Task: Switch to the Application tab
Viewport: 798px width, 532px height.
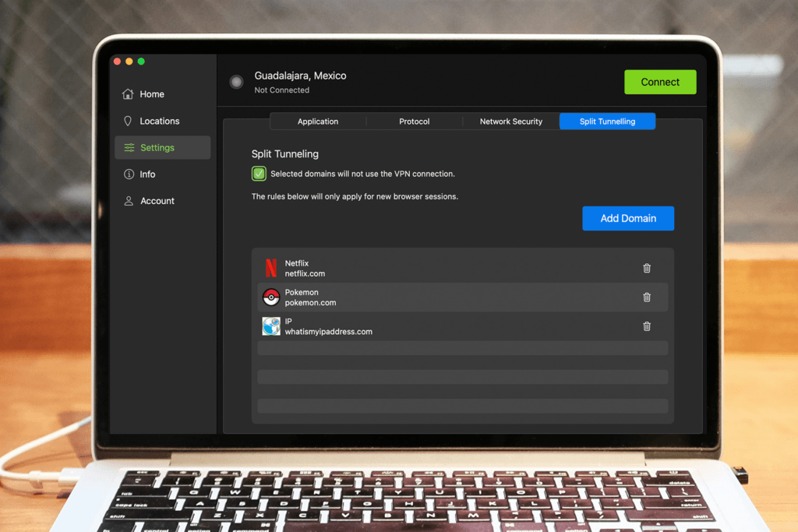Action: (x=318, y=122)
